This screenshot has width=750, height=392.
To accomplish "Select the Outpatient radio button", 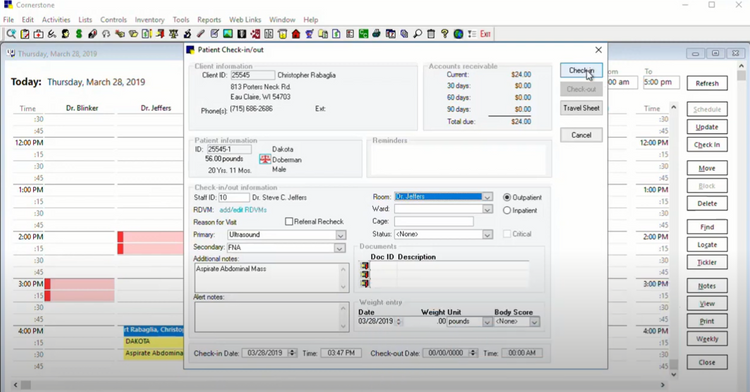I will click(x=507, y=197).
